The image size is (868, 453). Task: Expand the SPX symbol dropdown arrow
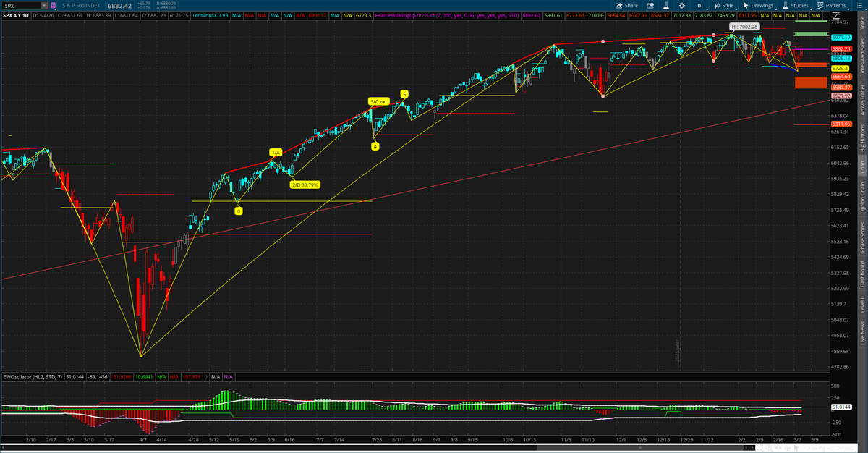click(43, 5)
